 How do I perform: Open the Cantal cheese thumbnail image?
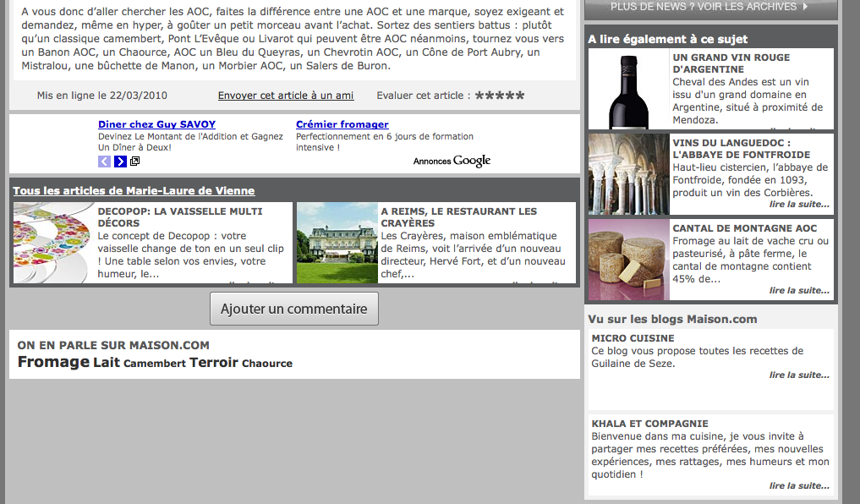(628, 260)
